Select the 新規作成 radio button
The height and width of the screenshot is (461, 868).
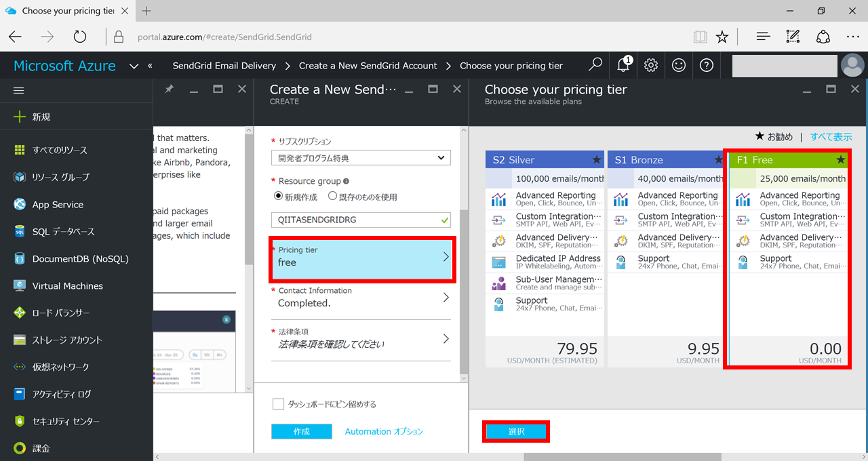[278, 197]
